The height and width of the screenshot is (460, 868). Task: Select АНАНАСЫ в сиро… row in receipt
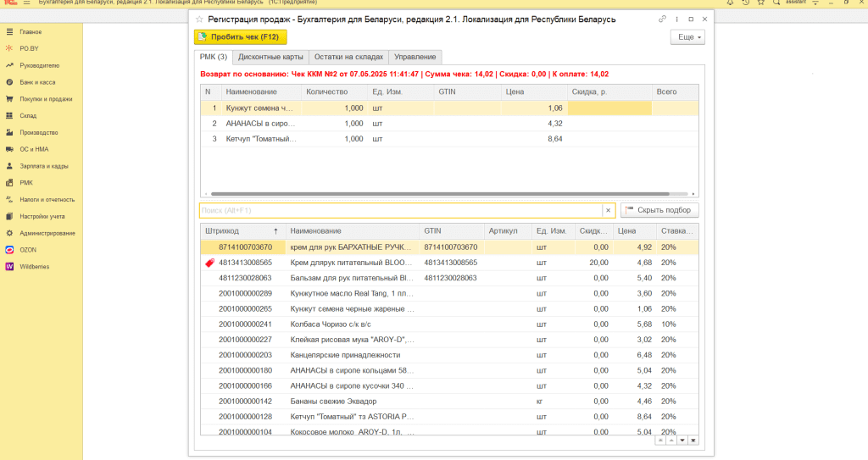click(449, 124)
